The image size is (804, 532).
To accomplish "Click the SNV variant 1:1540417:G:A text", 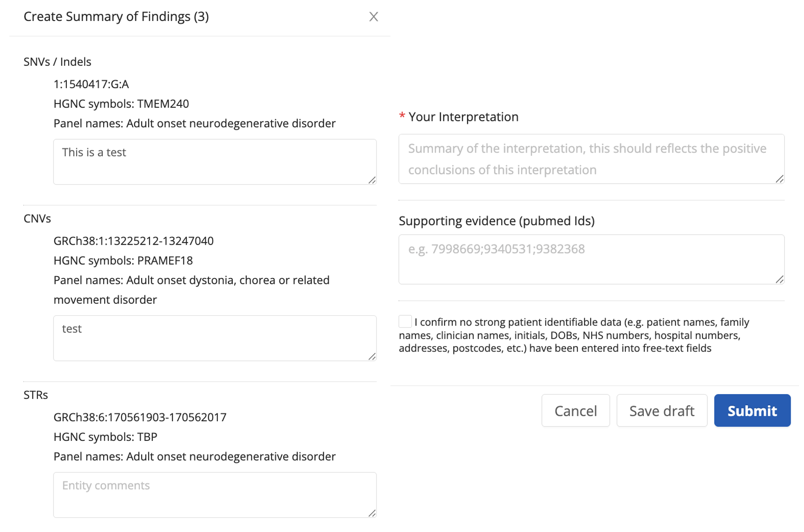I will click(91, 84).
